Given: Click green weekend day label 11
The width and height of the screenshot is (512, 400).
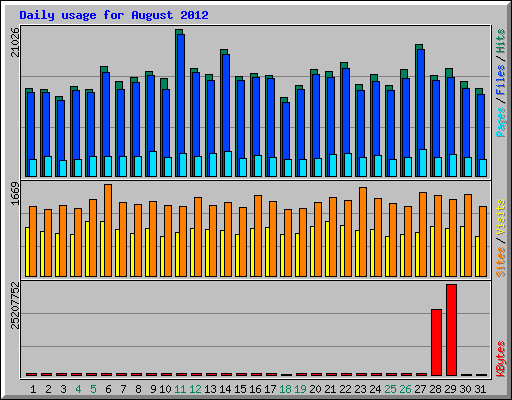Looking at the screenshot, I should pos(180,389).
